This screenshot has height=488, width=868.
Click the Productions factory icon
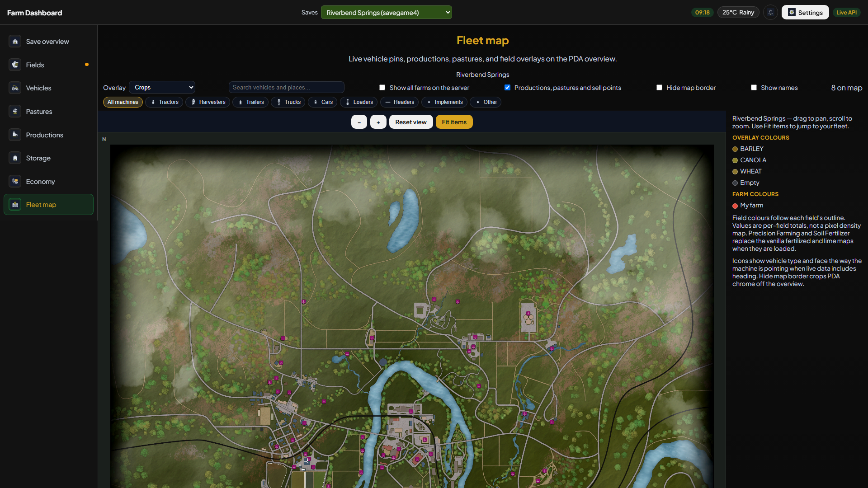pos(15,135)
